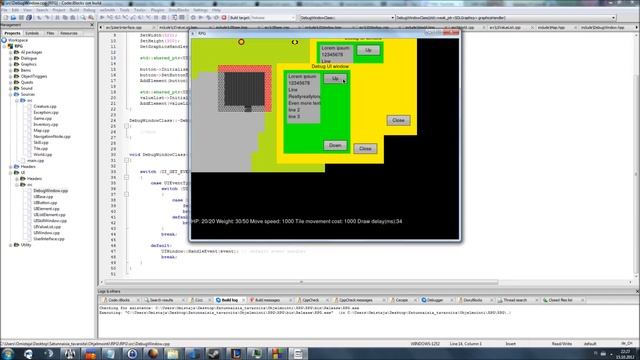The image size is (640, 360).
Task: Click the Read/Write status bar entry
Action: pyautogui.click(x=562, y=344)
